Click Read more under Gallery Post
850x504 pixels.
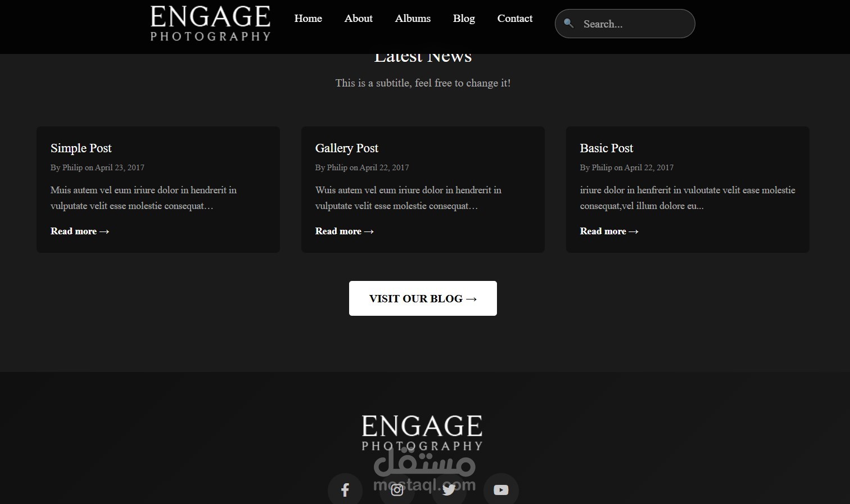tap(345, 231)
